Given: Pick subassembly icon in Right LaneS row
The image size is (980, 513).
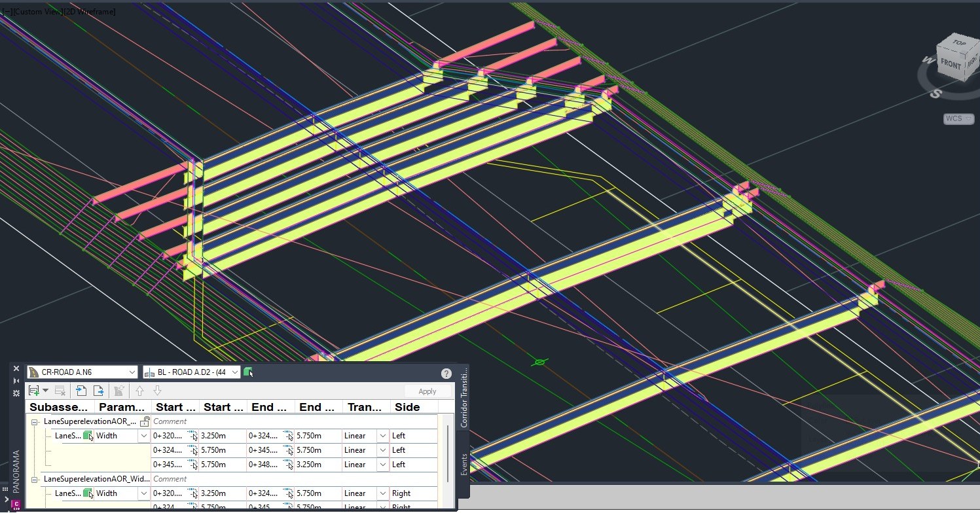Looking at the screenshot, I should click(x=88, y=493).
